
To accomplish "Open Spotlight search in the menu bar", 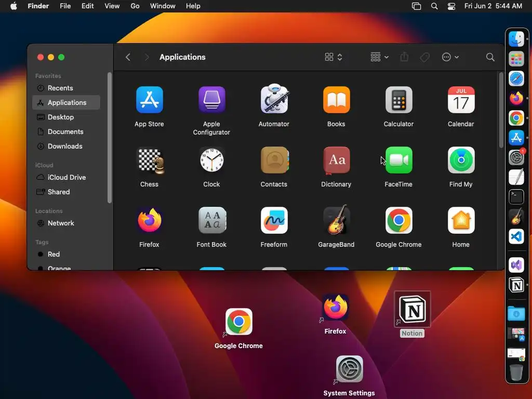I will 434,6.
